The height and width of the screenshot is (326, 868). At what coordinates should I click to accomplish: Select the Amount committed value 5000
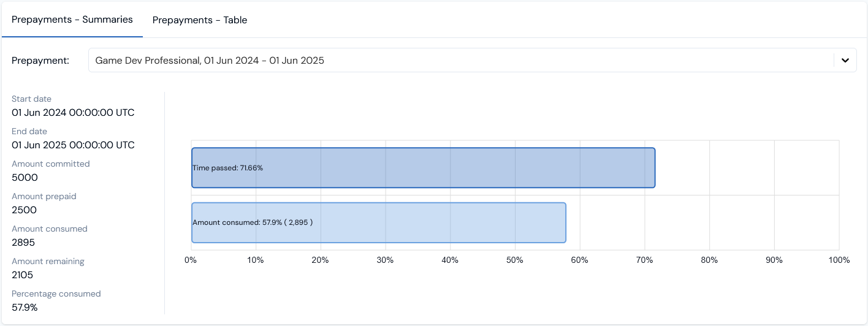coord(25,178)
